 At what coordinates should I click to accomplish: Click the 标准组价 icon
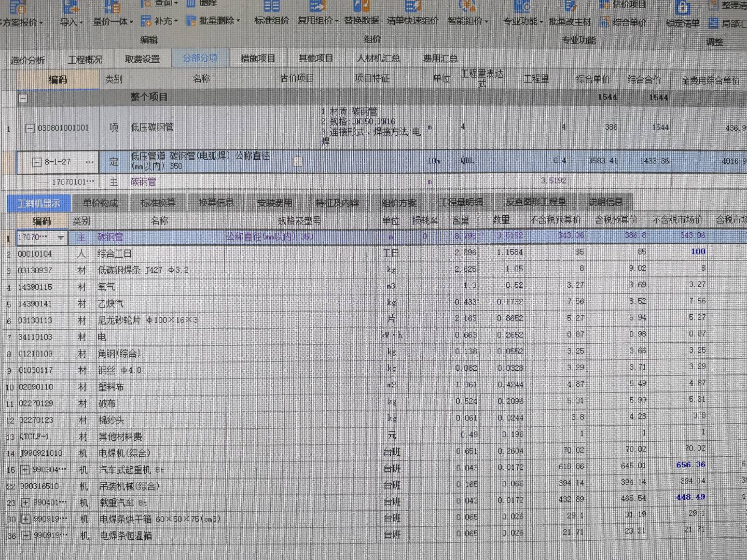pyautogui.click(x=271, y=6)
